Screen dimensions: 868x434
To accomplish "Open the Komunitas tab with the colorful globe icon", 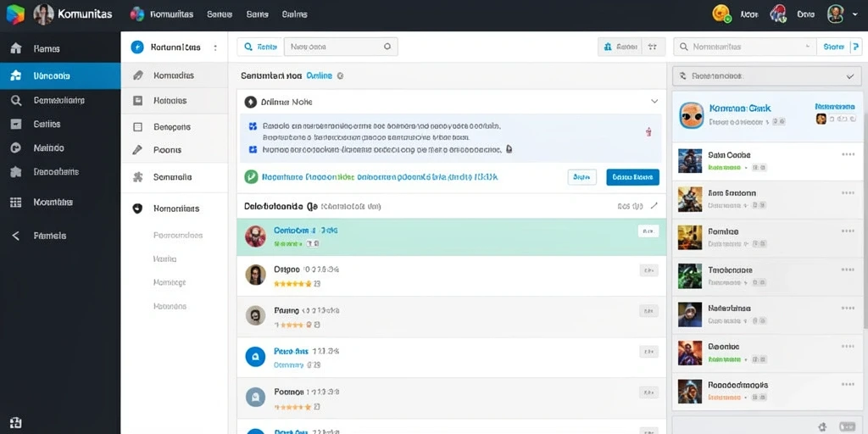I will pyautogui.click(x=162, y=14).
